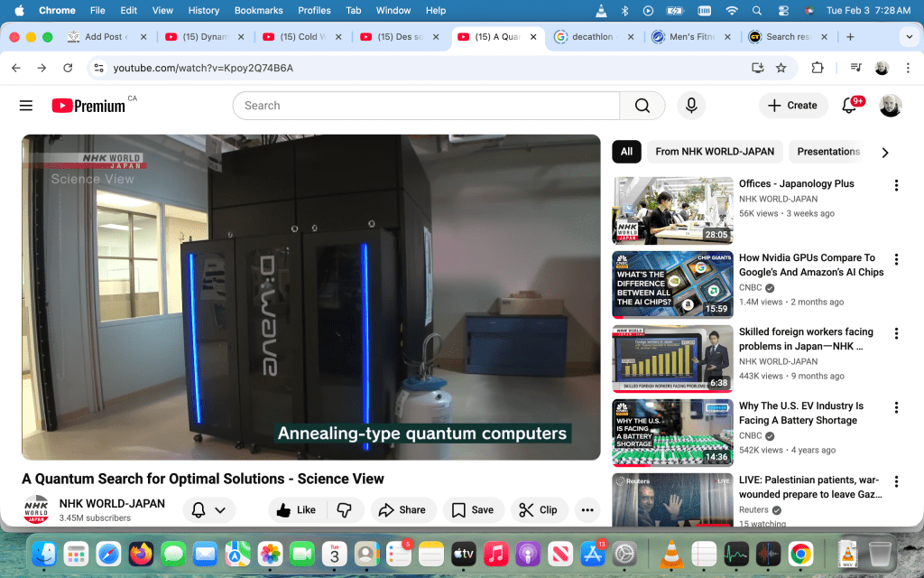Dislike the video with thumbs-down icon
This screenshot has height=578, width=924.
(x=344, y=510)
